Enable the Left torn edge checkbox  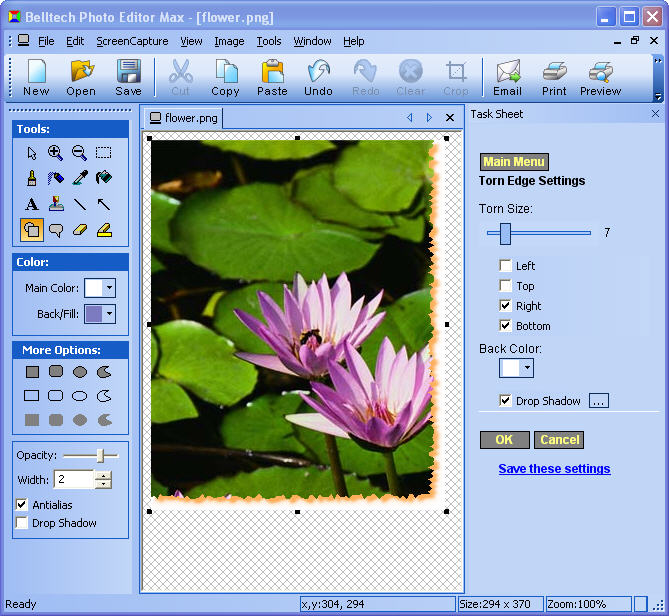[x=506, y=266]
